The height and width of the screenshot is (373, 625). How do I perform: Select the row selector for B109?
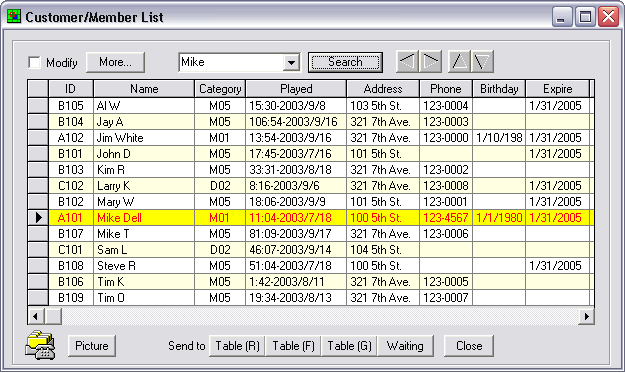(x=38, y=298)
